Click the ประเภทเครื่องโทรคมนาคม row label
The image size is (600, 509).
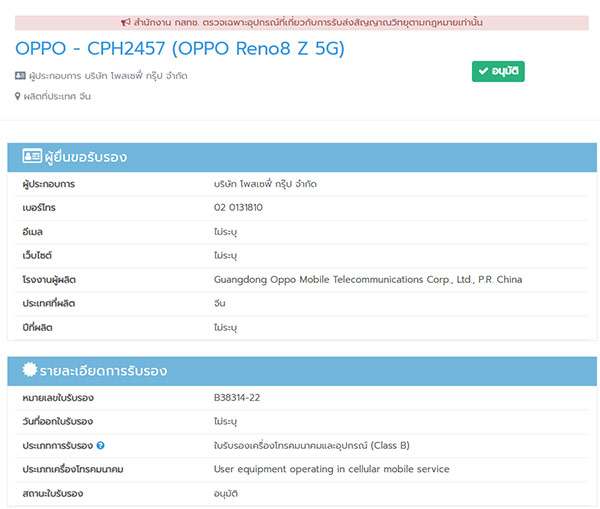click(x=73, y=469)
